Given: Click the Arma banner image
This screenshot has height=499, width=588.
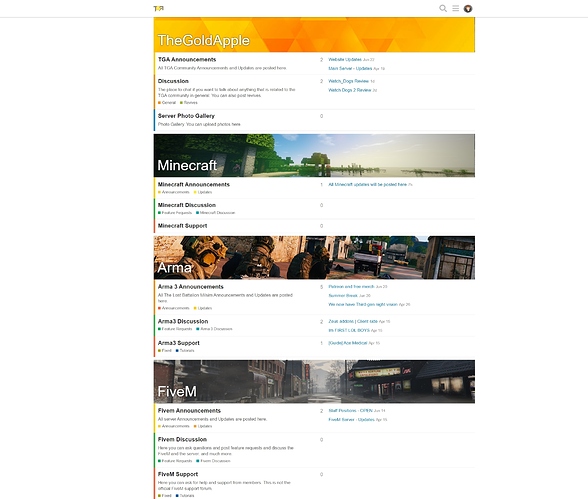Looking at the screenshot, I should [314, 258].
